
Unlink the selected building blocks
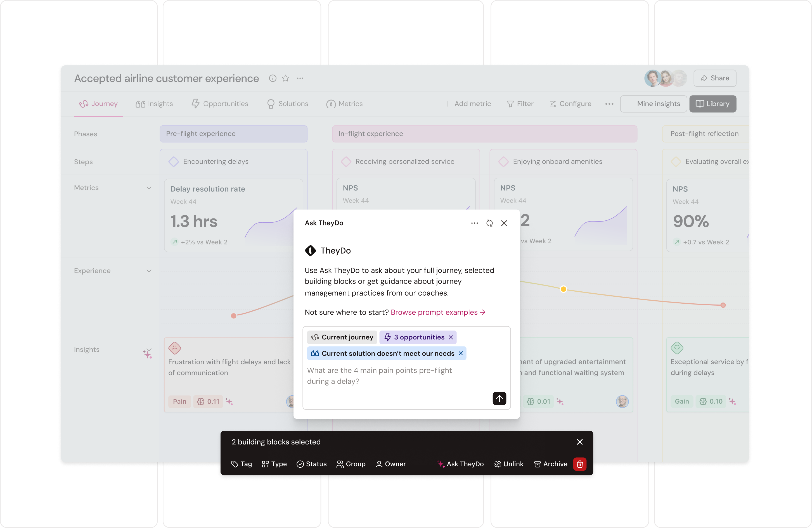pyautogui.click(x=509, y=464)
